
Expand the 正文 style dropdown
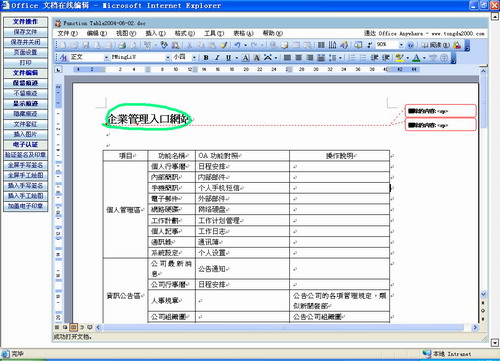[106, 58]
